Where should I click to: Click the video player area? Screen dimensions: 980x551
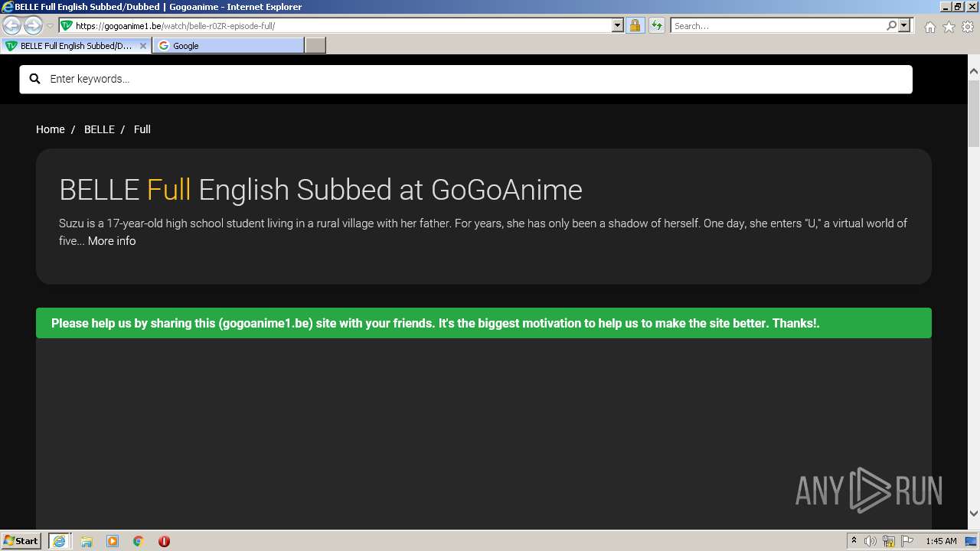[484, 433]
